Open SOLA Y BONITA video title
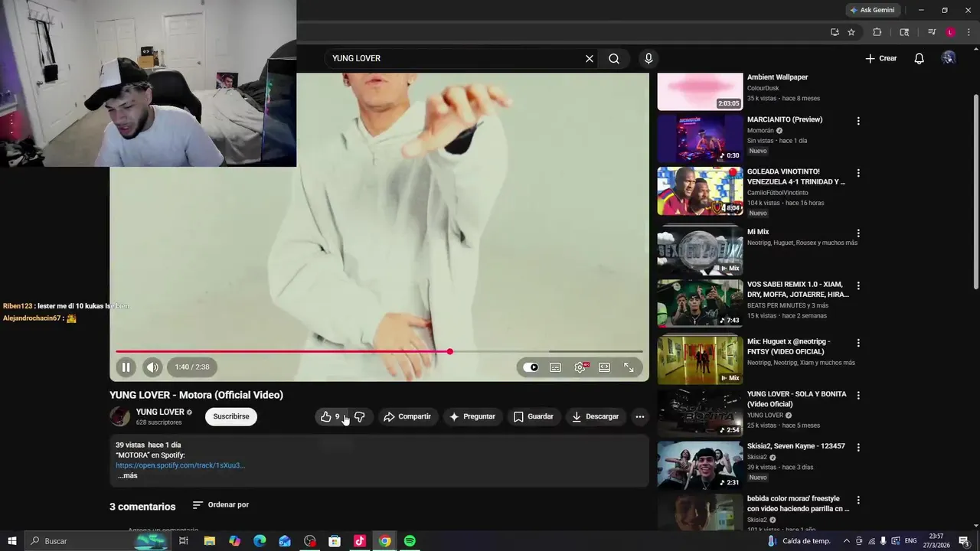Image resolution: width=980 pixels, height=551 pixels. pos(797,399)
